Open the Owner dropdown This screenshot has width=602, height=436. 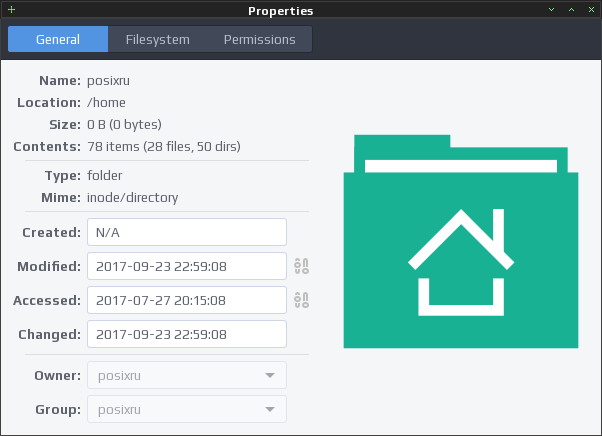coord(187,375)
